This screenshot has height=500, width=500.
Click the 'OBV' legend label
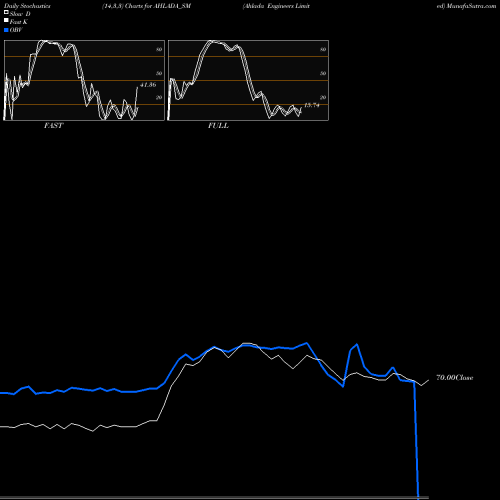16,30
